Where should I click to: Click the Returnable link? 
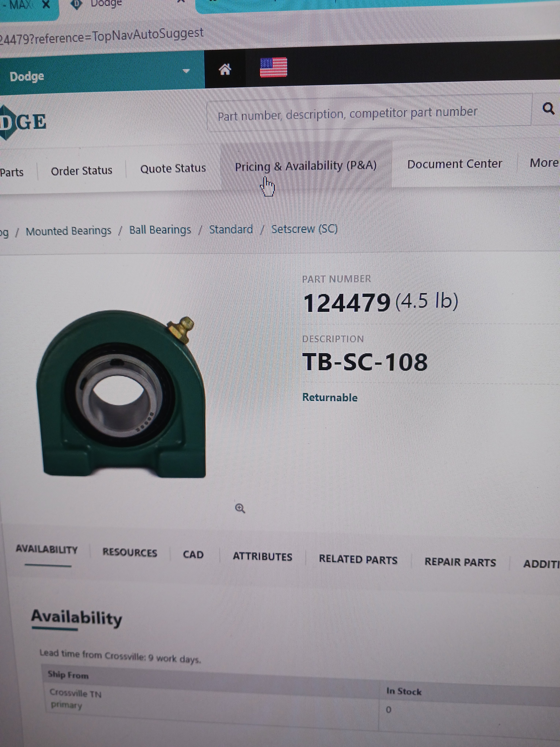point(329,397)
